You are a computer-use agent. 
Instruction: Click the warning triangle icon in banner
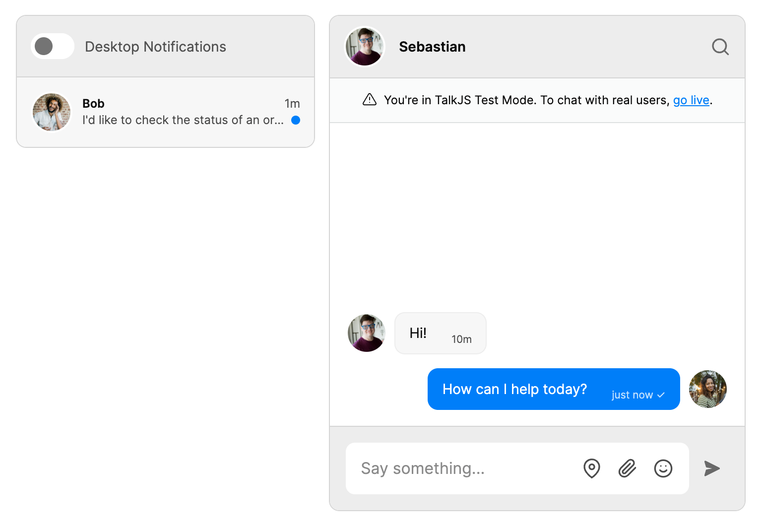click(370, 100)
